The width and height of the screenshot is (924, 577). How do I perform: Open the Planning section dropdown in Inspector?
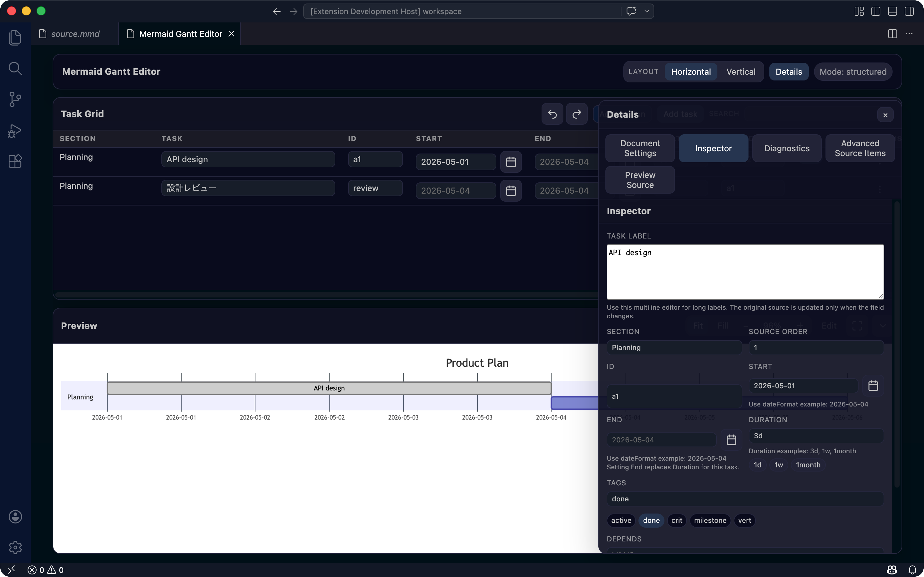coord(674,347)
